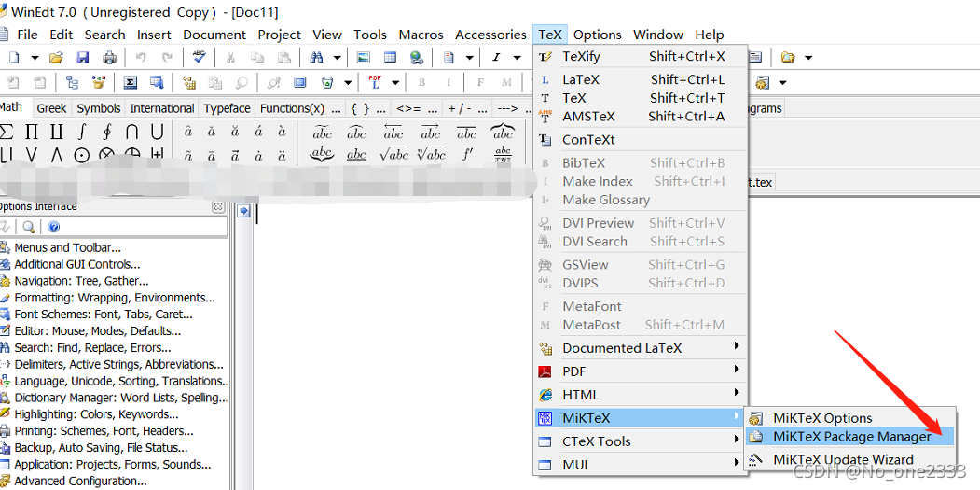The width and height of the screenshot is (980, 490).
Task: Expand the HTML submenu
Action: tap(642, 395)
